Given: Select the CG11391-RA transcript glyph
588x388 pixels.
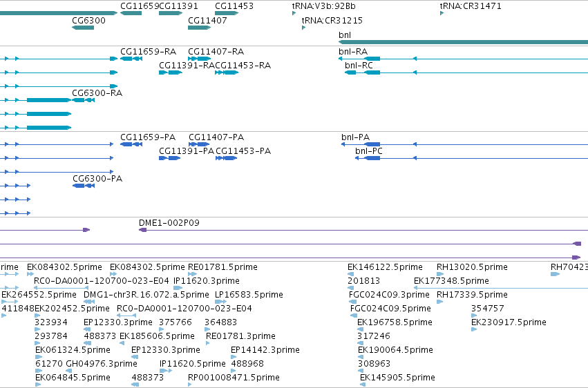Looking at the screenshot, I should pyautogui.click(x=171, y=72).
